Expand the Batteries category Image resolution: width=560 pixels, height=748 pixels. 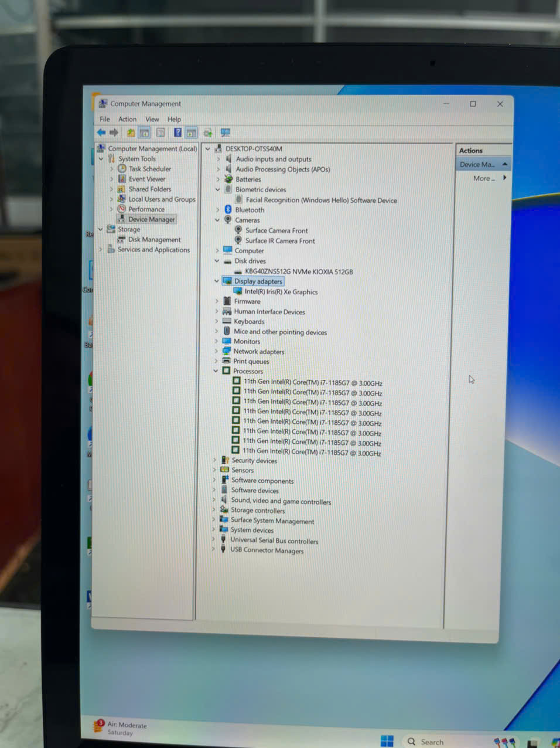pyautogui.click(x=218, y=179)
